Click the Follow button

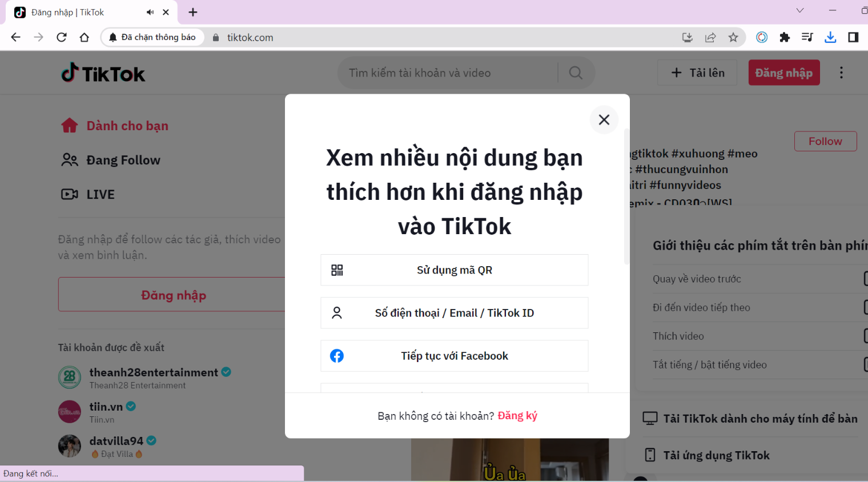pyautogui.click(x=825, y=141)
